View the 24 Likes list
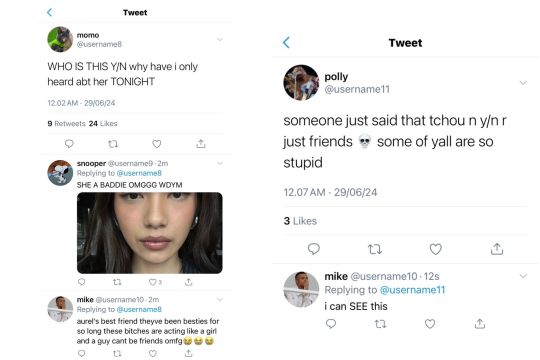Screen dimensions: 540x360 [x=103, y=123]
